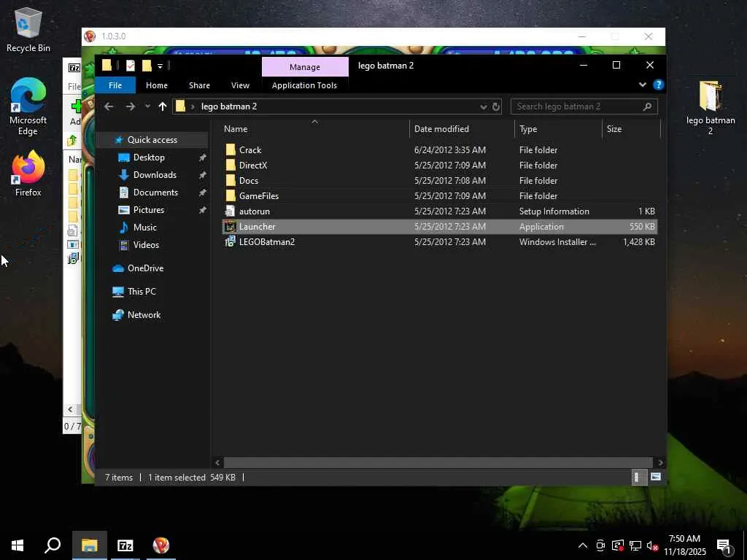Open the taskbar clock and date
Screen dimensions: 747x560
(x=684, y=545)
